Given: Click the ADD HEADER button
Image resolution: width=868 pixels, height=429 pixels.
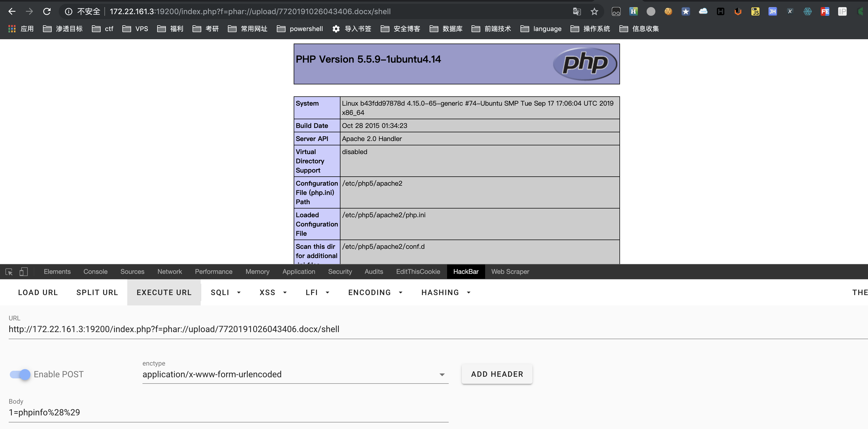Looking at the screenshot, I should (497, 374).
